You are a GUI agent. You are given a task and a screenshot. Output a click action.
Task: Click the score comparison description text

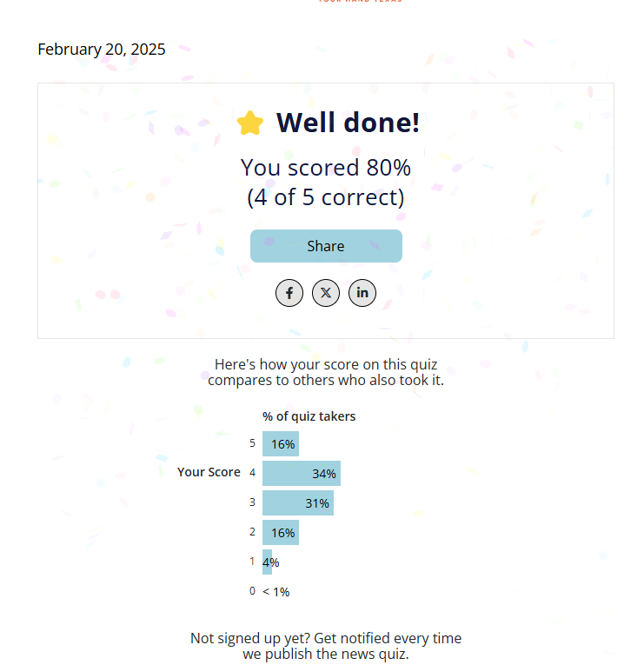click(x=326, y=372)
